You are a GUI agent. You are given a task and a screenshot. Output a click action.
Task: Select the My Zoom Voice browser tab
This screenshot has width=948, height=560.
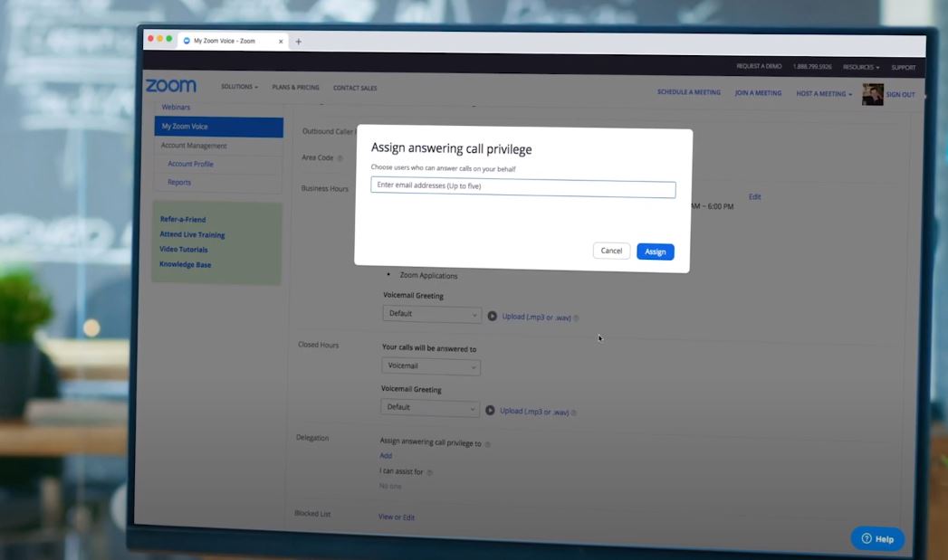(234, 41)
